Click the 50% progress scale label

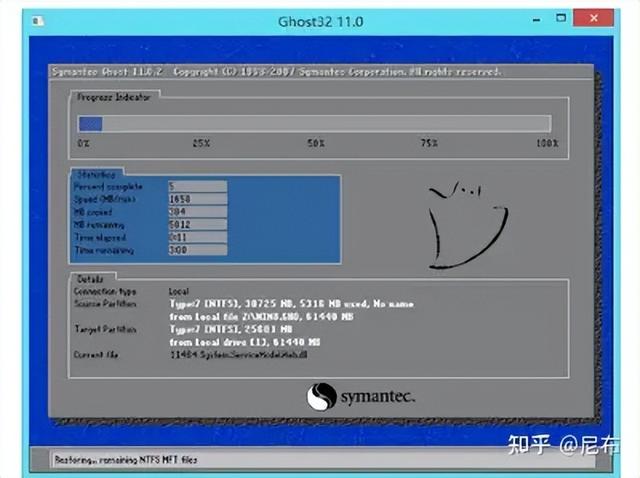coord(316,143)
